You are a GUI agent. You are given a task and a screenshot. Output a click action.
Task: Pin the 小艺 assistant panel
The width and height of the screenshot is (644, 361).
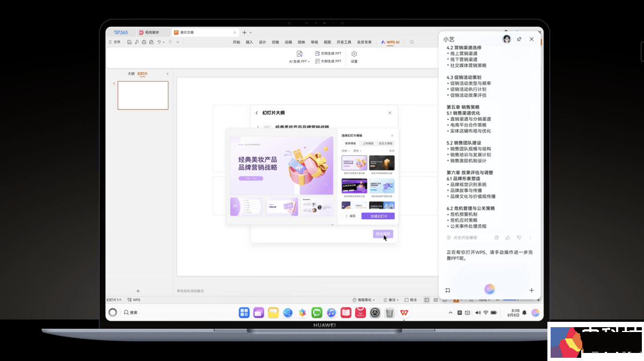click(x=519, y=39)
